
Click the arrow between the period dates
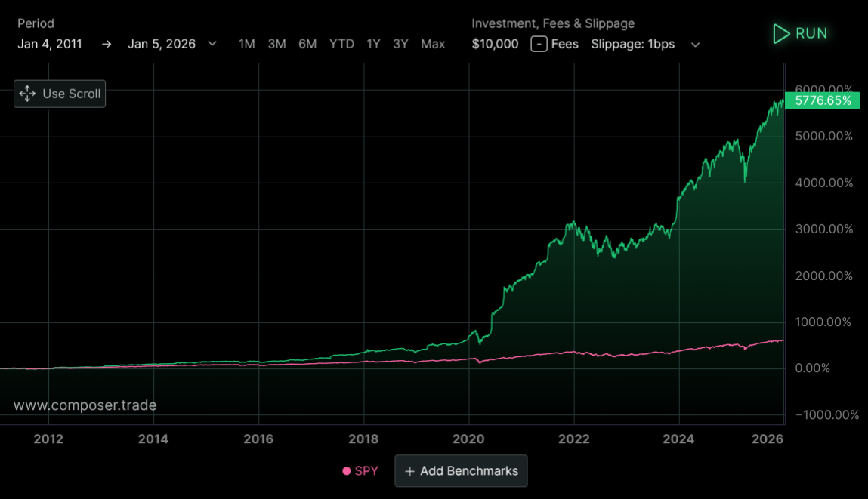tap(107, 44)
